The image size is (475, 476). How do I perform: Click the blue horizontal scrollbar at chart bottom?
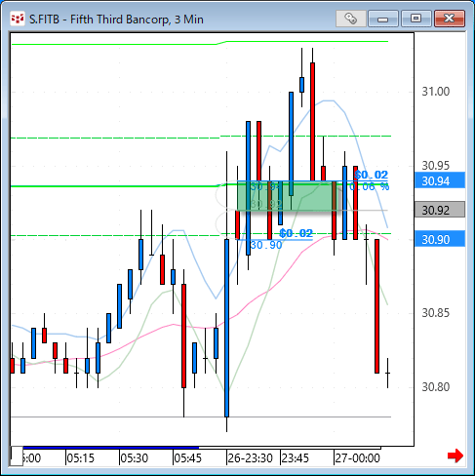click(x=110, y=448)
